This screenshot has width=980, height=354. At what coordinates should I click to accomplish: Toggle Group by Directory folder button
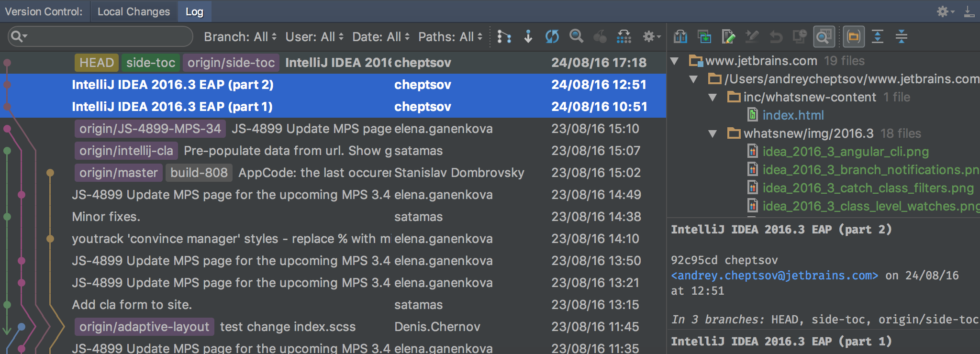point(854,37)
